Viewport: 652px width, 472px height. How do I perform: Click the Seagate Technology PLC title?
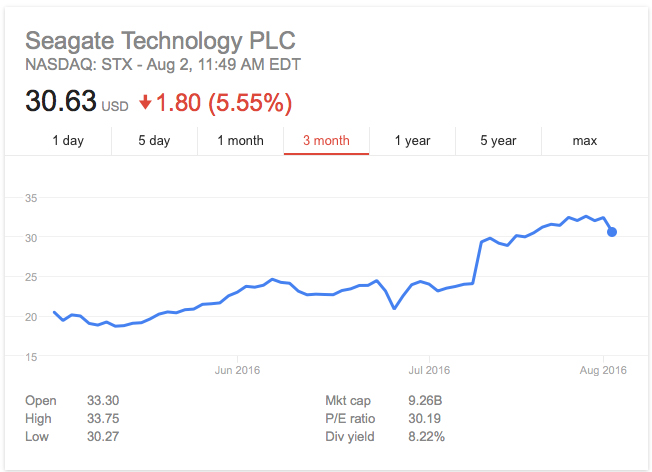[160, 41]
